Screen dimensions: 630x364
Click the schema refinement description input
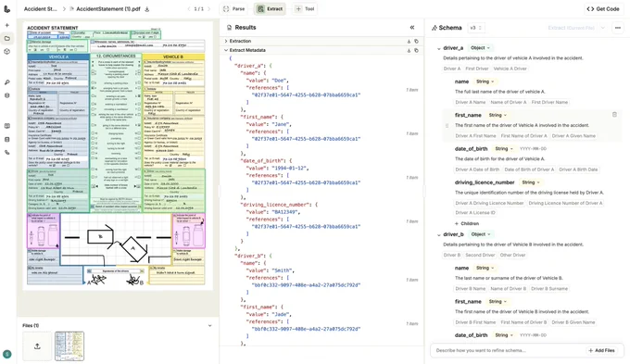509,350
